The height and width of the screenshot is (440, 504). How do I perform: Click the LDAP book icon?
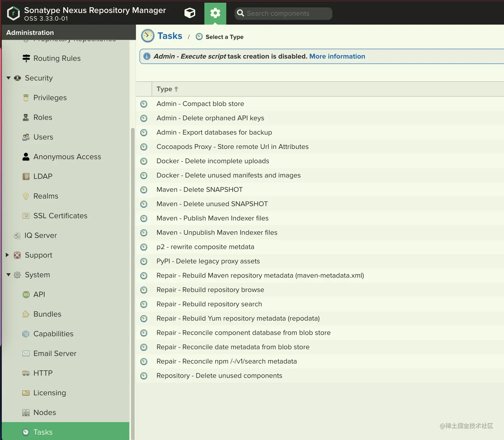tap(26, 176)
